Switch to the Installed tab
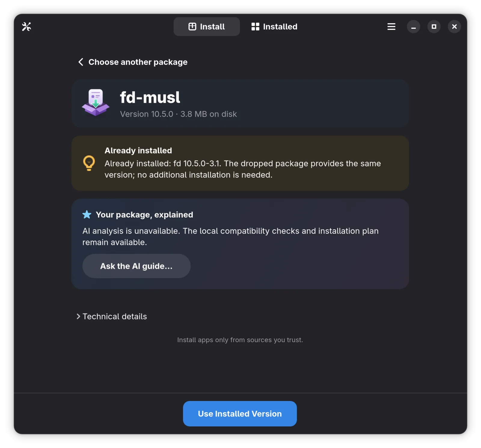 pyautogui.click(x=274, y=27)
